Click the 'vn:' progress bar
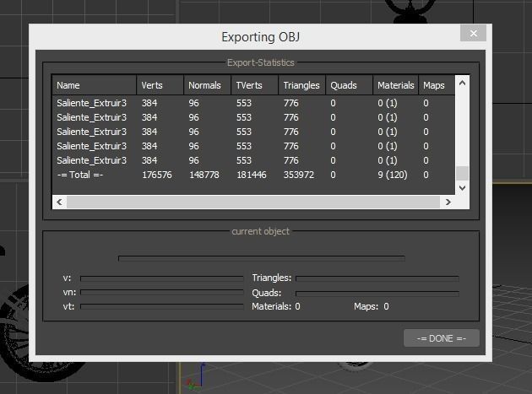The image size is (532, 394). click(162, 292)
